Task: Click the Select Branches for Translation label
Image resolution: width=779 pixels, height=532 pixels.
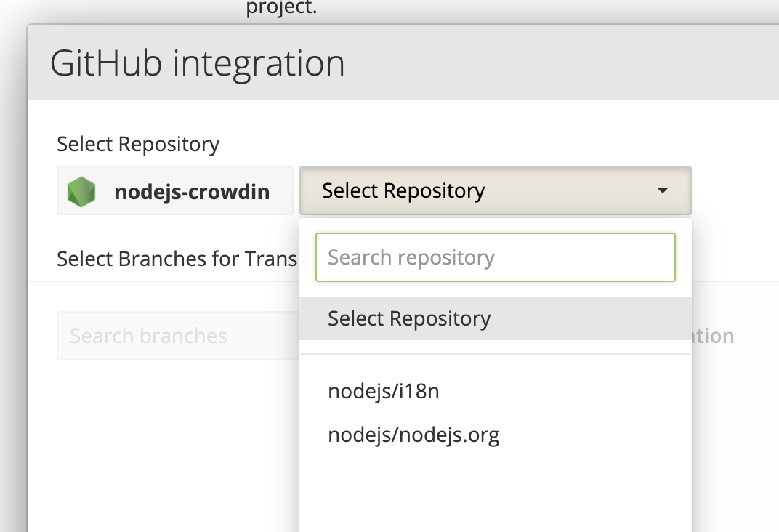Action: 177,259
